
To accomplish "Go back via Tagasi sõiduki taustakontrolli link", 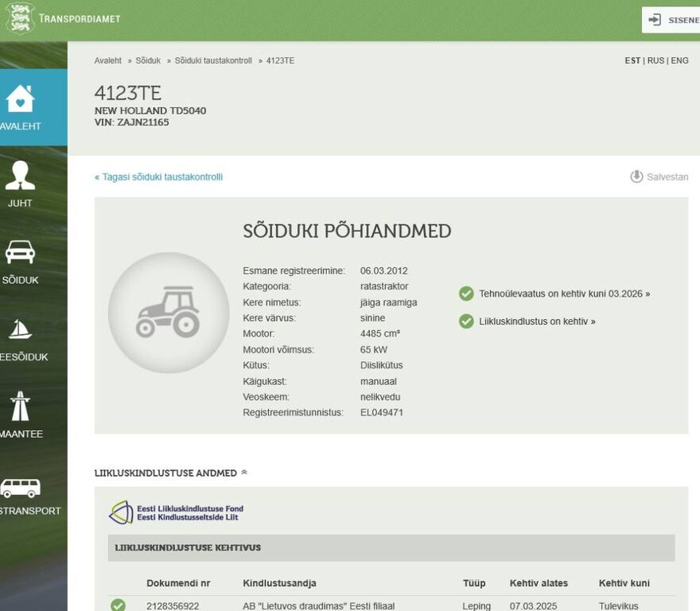I will click(x=158, y=177).
